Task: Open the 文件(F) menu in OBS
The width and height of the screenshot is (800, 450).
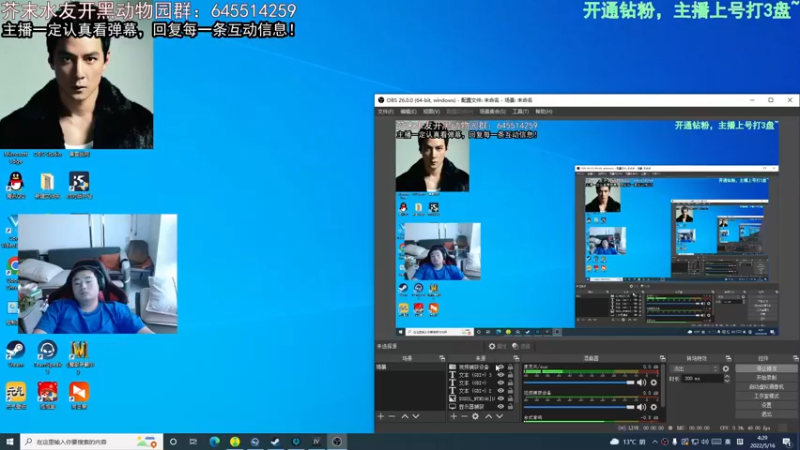Action: point(385,112)
